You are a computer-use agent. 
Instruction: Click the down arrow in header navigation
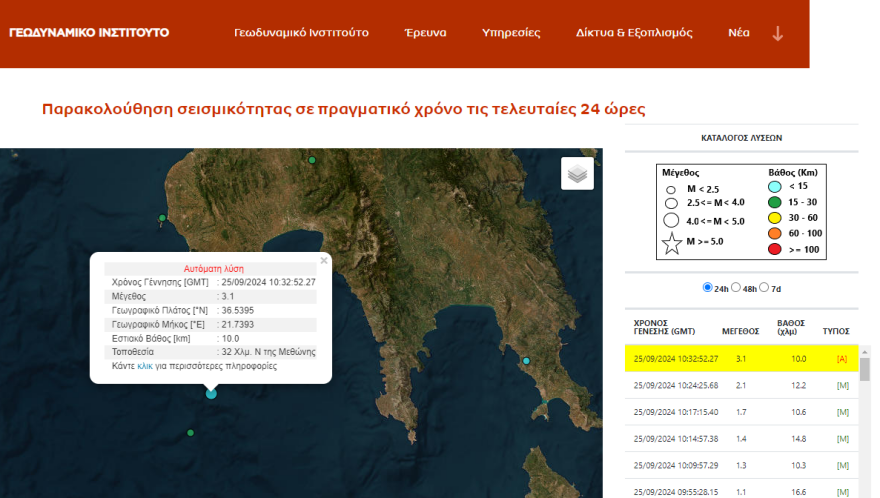pyautogui.click(x=777, y=34)
